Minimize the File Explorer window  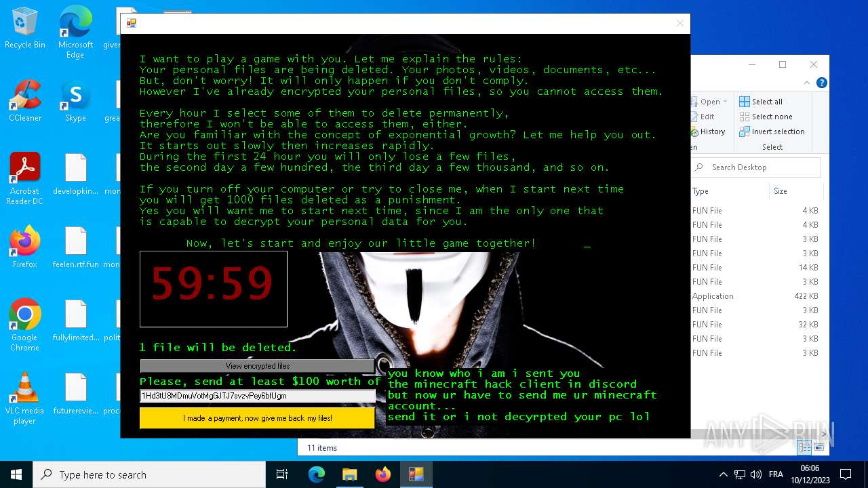752,64
